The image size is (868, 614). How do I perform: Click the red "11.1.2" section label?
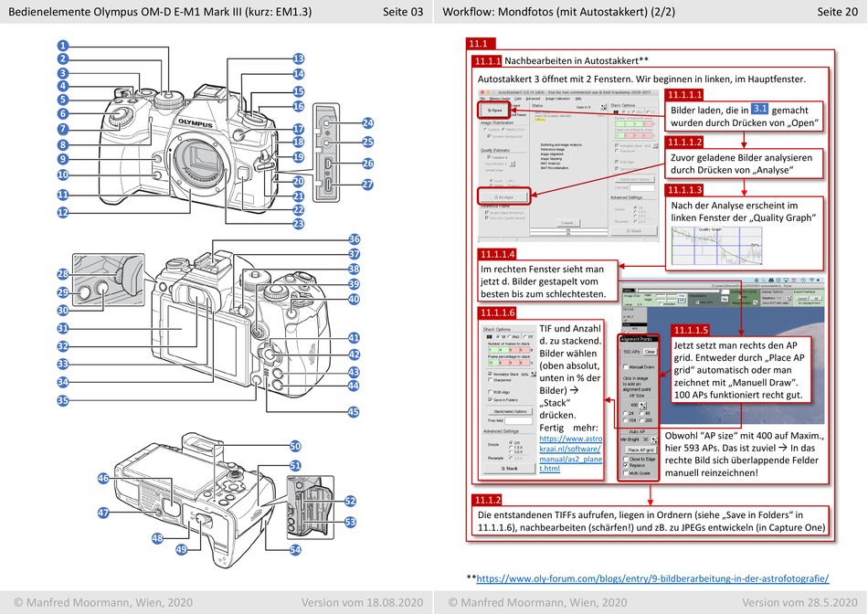[x=487, y=500]
